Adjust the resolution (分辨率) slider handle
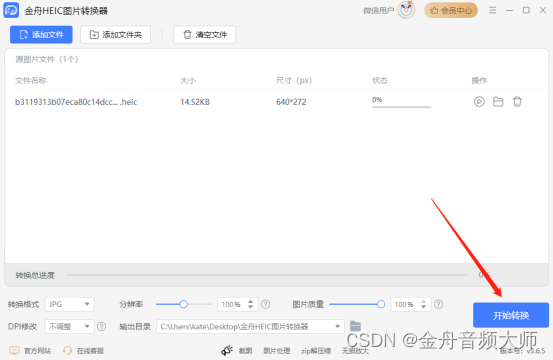Screen dimensions: 553x360 tap(183, 304)
